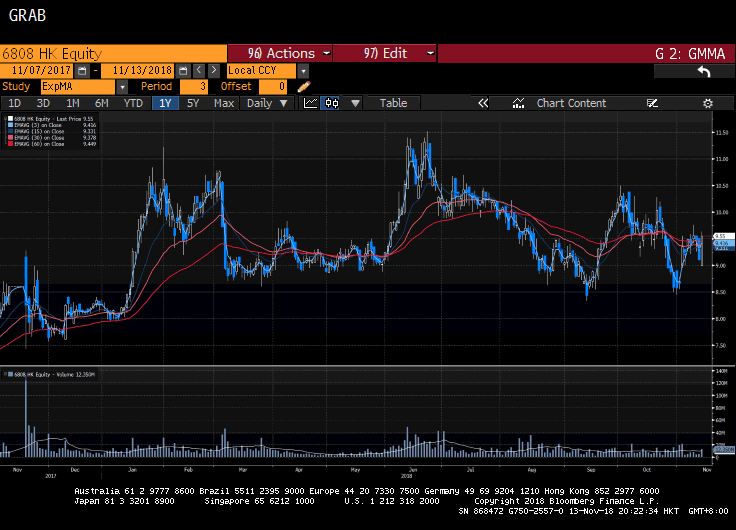Edit the 11/13/2018 end date field
This screenshot has width=736, height=530.
click(x=139, y=71)
